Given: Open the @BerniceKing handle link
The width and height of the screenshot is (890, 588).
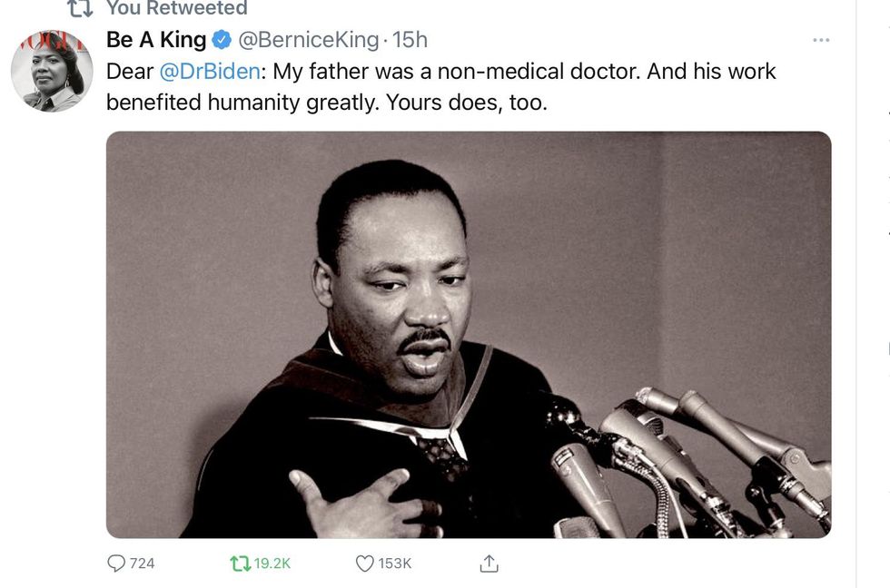Looking at the screenshot, I should [x=308, y=40].
